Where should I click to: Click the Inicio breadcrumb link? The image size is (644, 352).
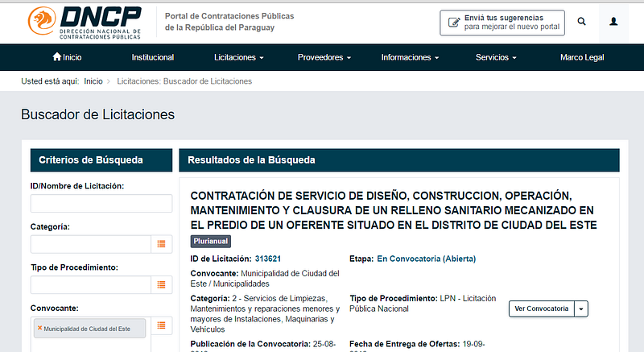[x=93, y=81]
